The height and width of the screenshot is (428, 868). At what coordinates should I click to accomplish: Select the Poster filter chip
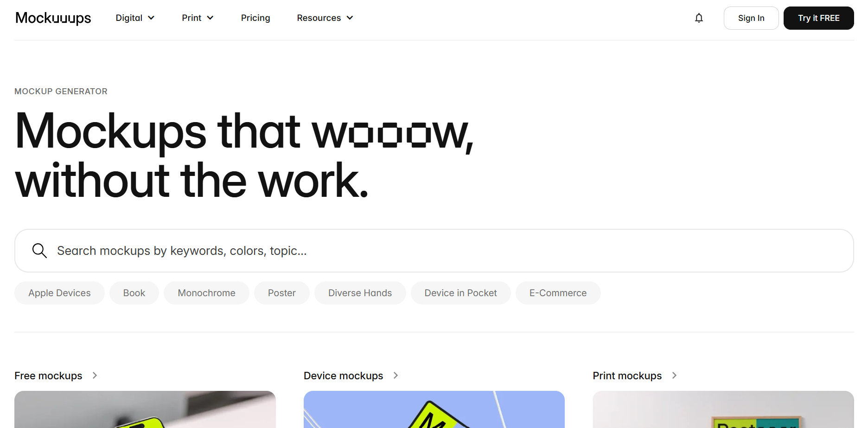click(281, 293)
